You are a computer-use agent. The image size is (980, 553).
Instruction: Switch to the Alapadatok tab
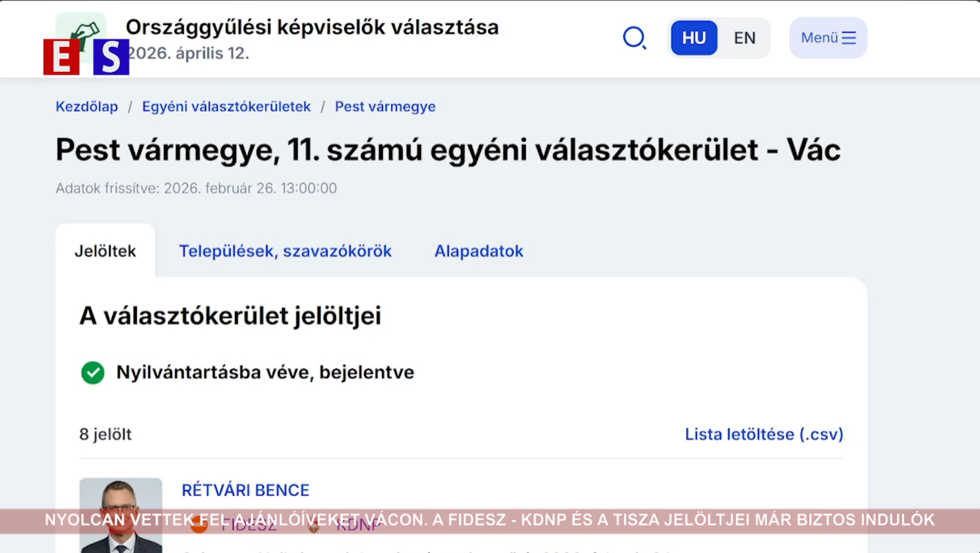pos(478,251)
